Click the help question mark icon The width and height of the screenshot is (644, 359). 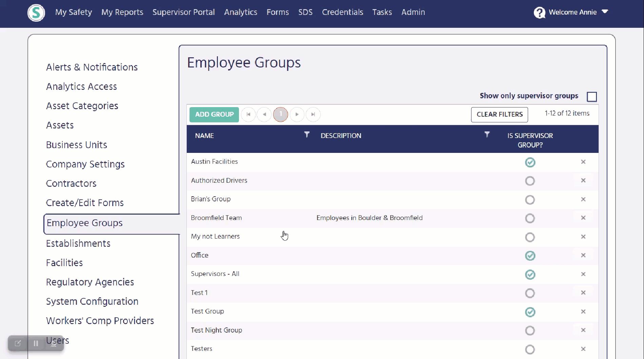pos(539,12)
